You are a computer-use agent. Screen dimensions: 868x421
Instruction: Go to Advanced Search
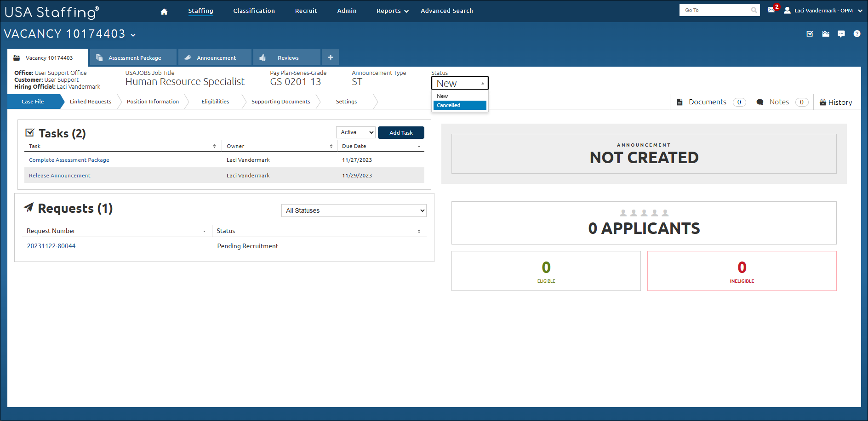tap(447, 11)
